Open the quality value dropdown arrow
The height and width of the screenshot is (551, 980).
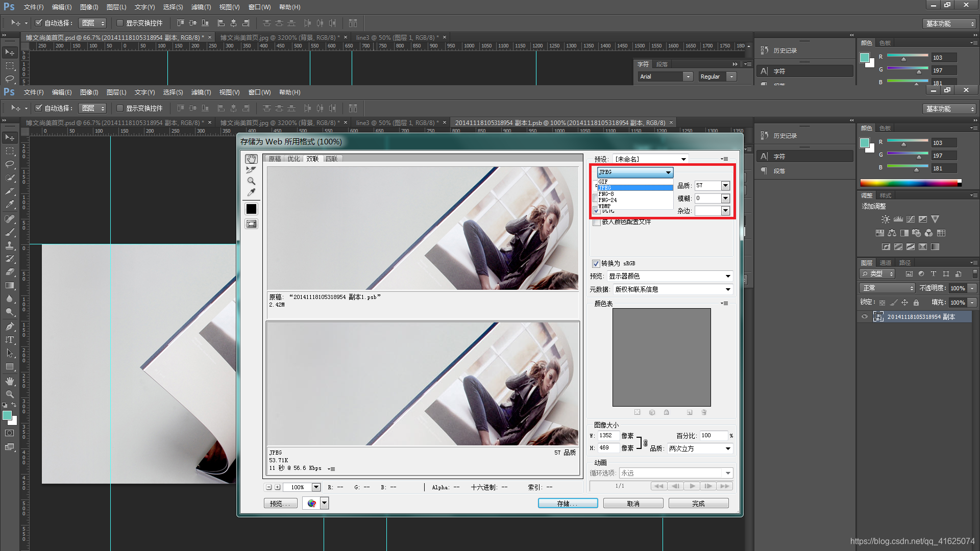click(725, 186)
